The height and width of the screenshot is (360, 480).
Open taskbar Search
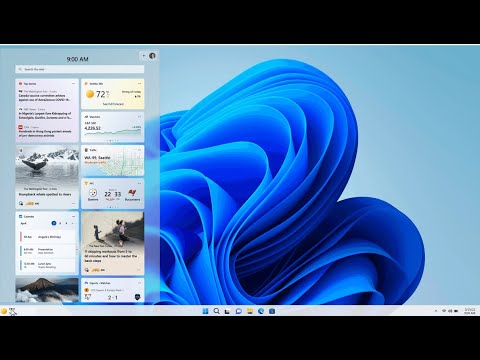tap(216, 311)
